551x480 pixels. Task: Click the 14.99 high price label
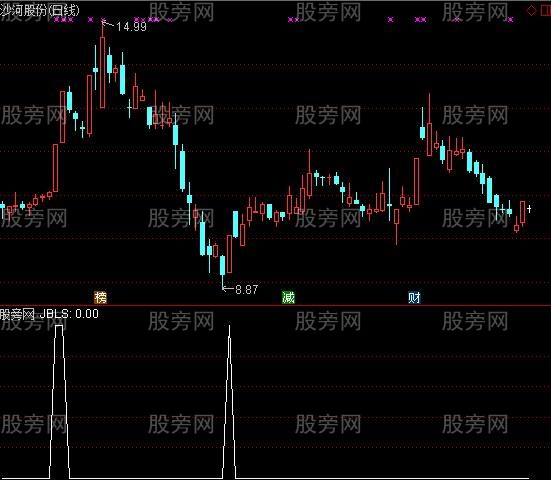(x=131, y=27)
